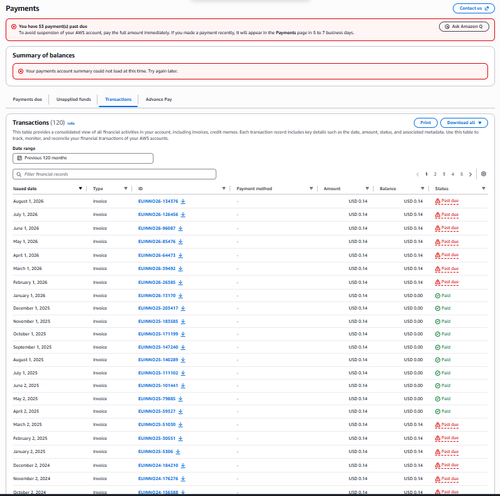Download the November 1, 2025 invoice

pyautogui.click(x=183, y=322)
